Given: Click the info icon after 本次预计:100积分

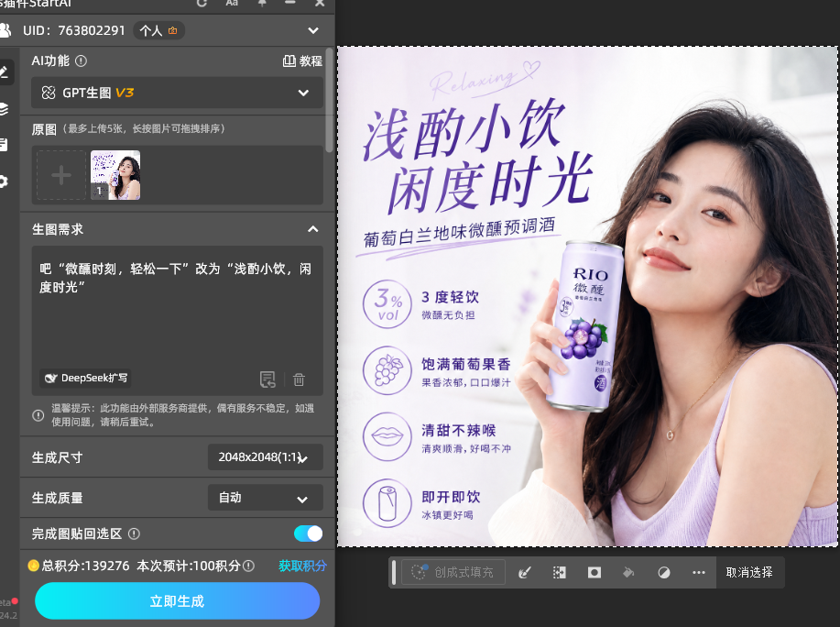Looking at the screenshot, I should [x=248, y=566].
